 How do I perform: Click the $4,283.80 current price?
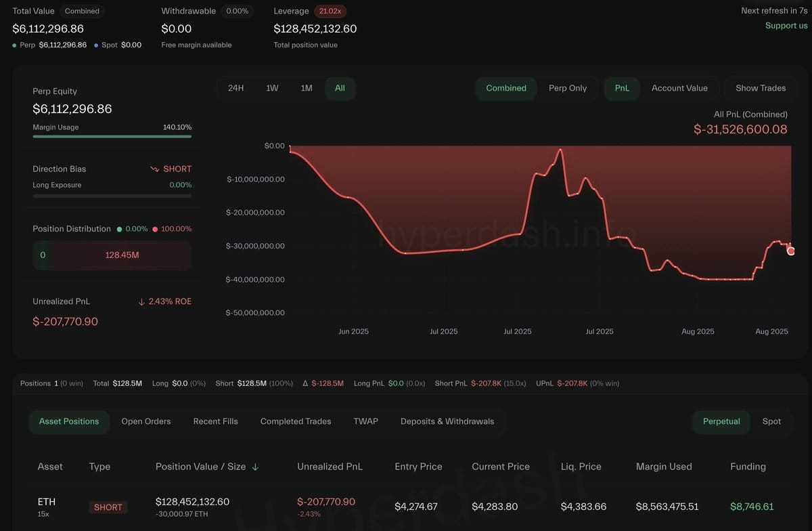495,507
